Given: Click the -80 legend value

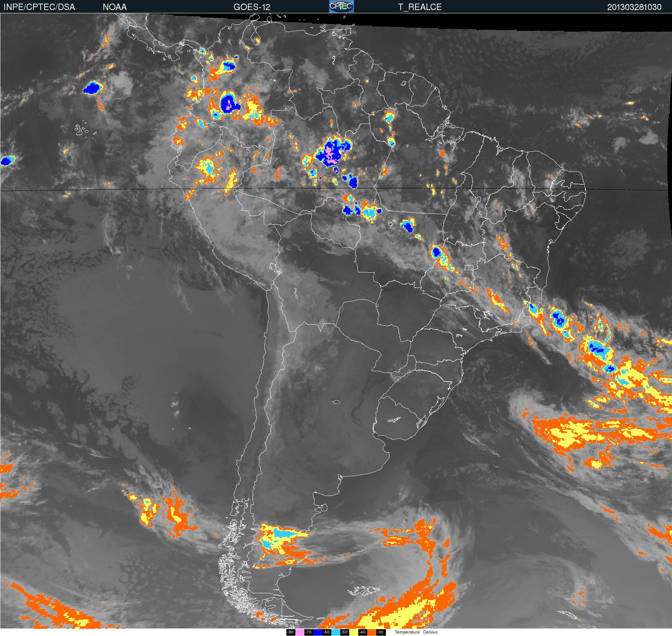Looking at the screenshot, I should [290, 632].
